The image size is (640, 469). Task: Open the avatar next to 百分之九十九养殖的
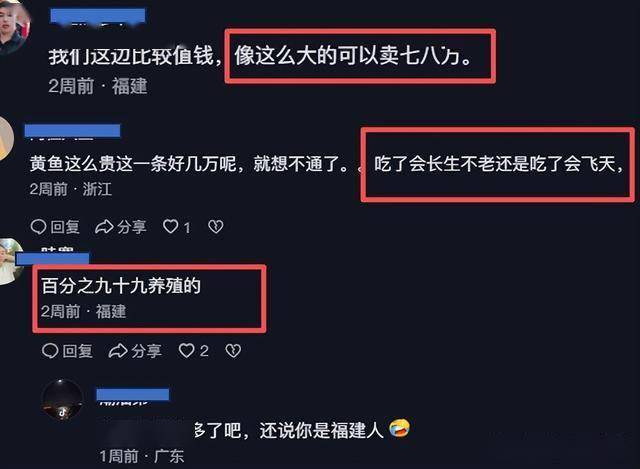9,261
